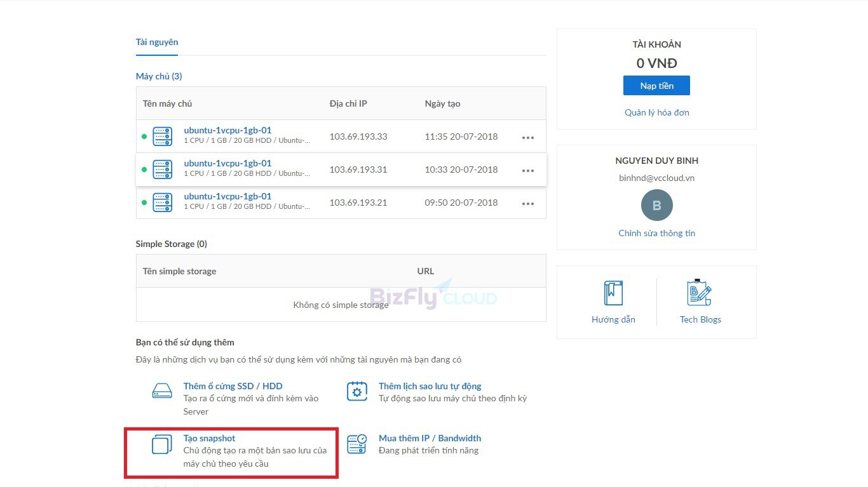Select the SSD/HDD disk drive icon
The height and width of the screenshot is (487, 868).
(x=162, y=390)
